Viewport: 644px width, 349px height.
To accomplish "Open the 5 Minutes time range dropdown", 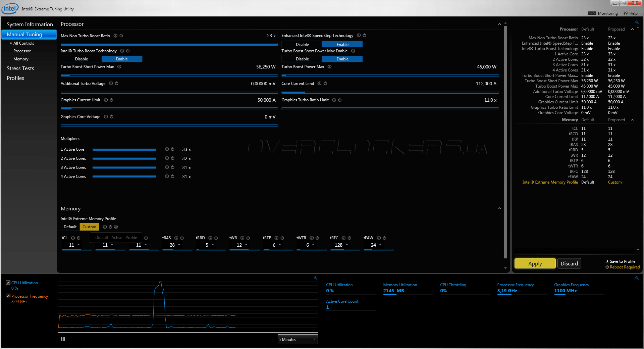I will (x=298, y=340).
